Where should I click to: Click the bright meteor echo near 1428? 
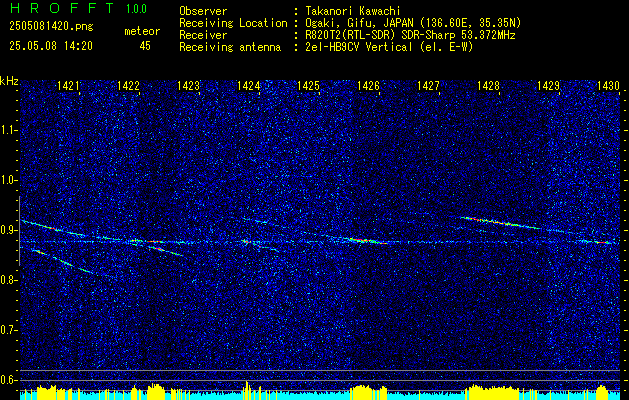tap(499, 223)
